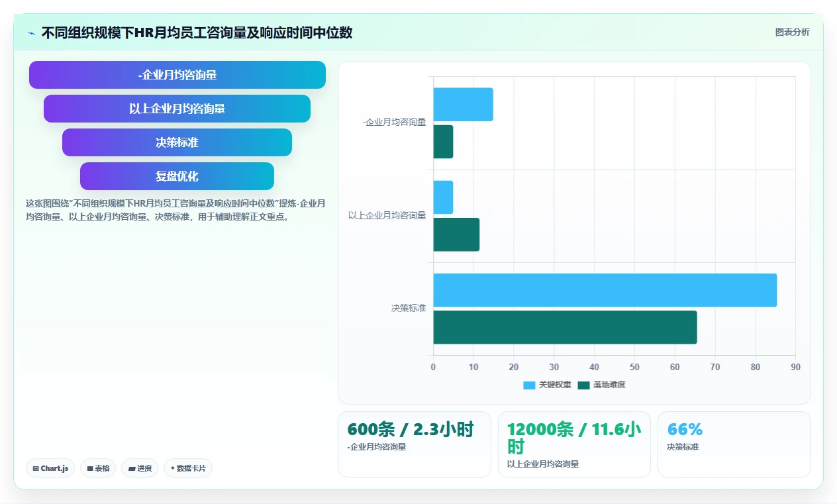The width and height of the screenshot is (837, 504).
Task: Click the description paragraph under funnel
Action: (x=175, y=210)
